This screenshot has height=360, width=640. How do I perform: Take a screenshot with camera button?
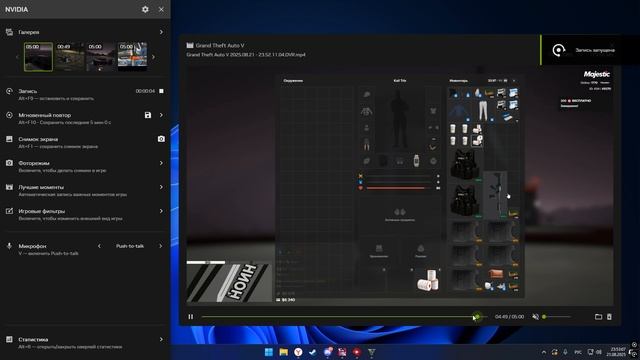pyautogui.click(x=161, y=139)
